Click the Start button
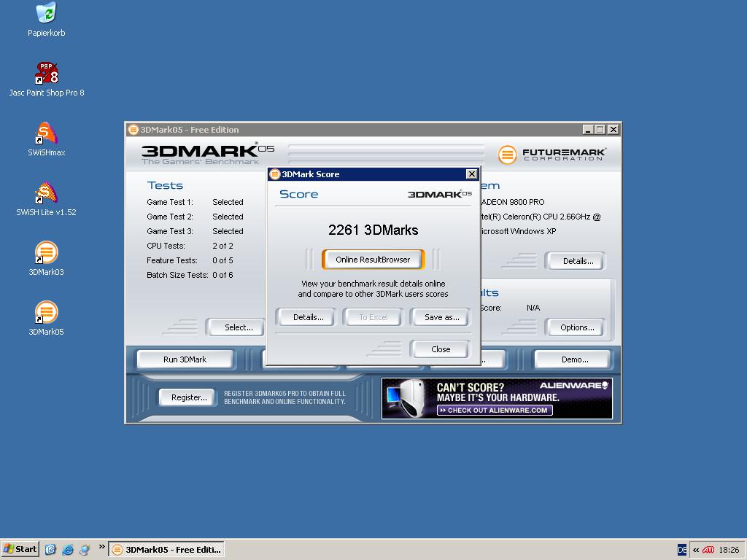The image size is (747, 560). coord(20,550)
